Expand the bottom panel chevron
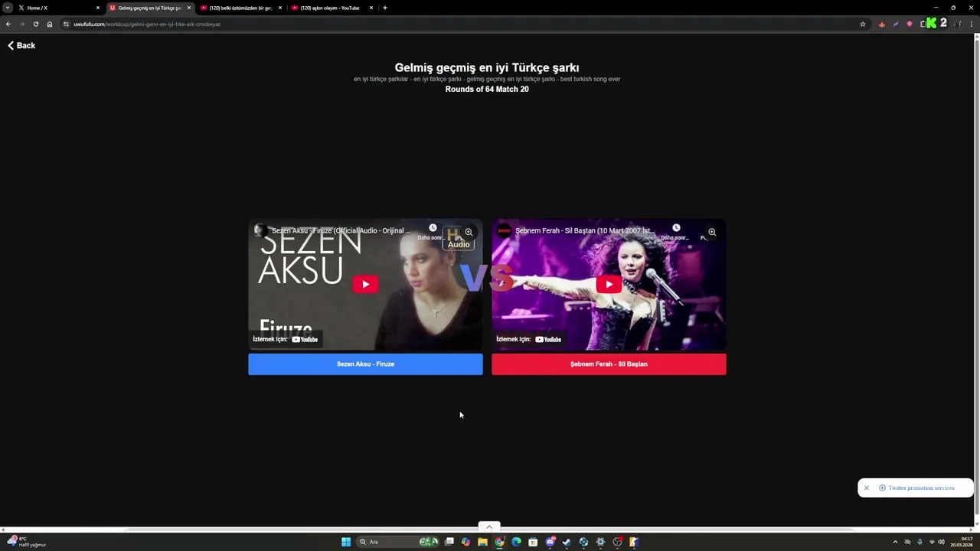980x551 pixels. click(x=489, y=527)
